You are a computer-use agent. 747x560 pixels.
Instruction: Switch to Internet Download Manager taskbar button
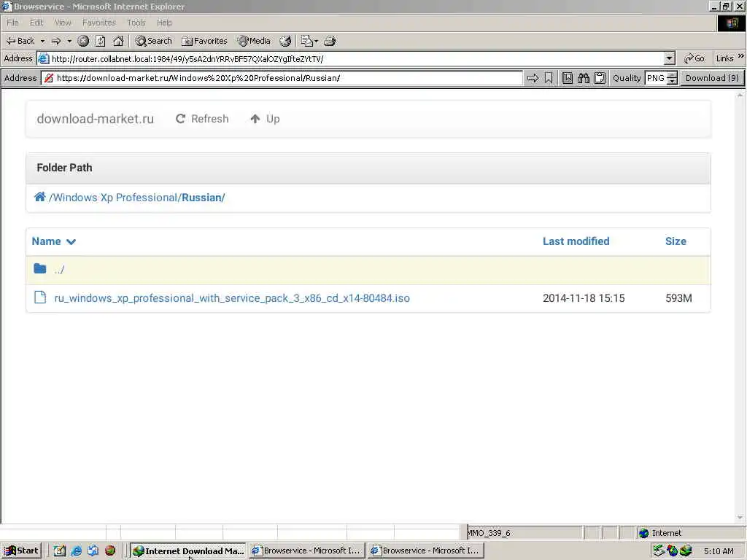[x=188, y=551]
